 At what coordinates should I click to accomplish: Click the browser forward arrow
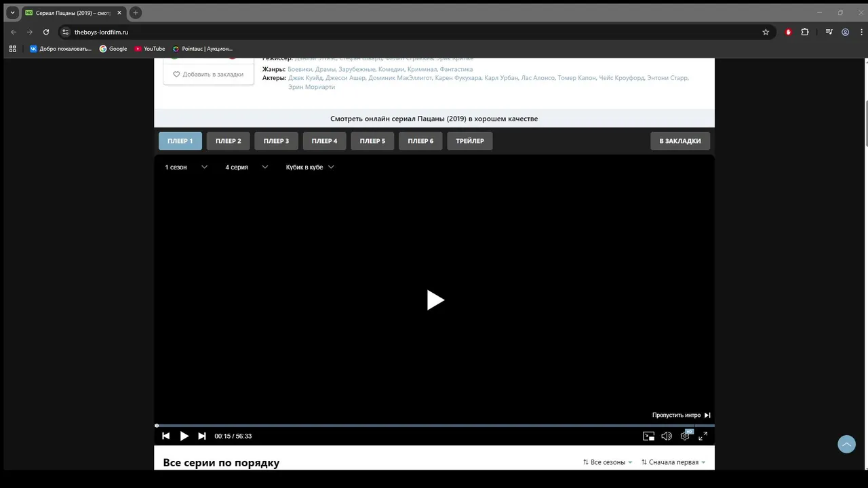point(29,32)
